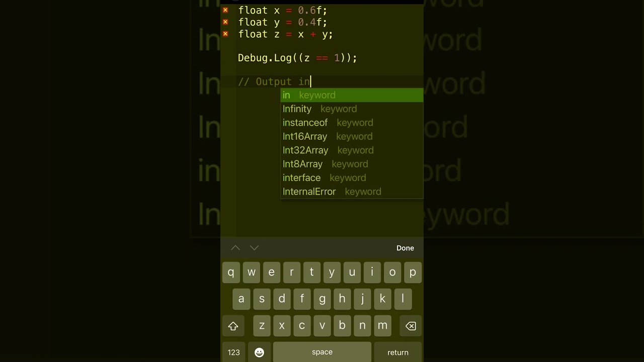
Task: Open the emoji keyboard
Action: 259,352
